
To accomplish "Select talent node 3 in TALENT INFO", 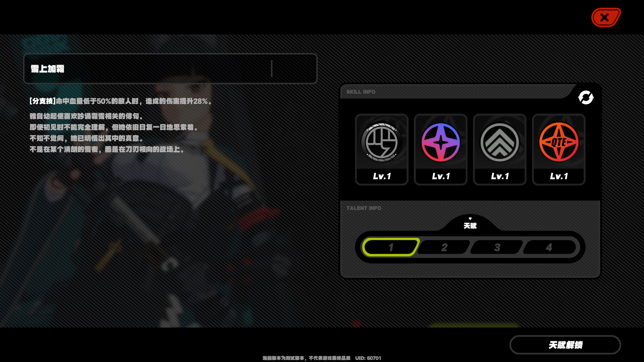I will point(497,247).
